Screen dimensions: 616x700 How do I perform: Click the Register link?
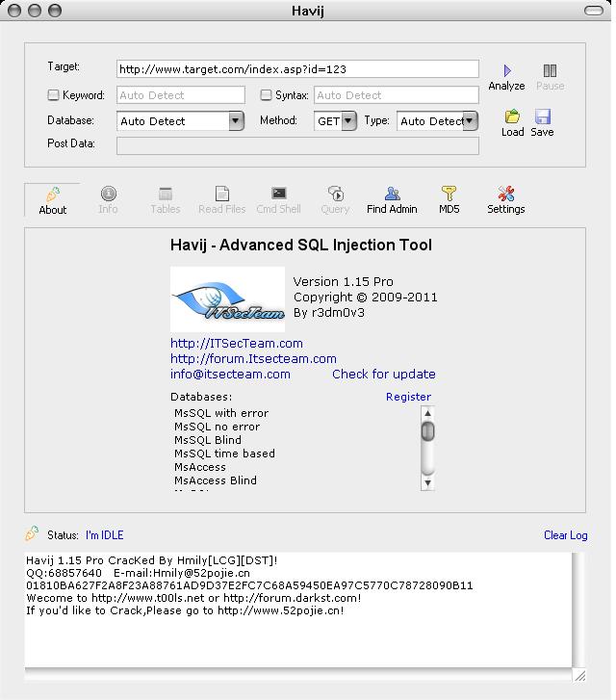(408, 397)
